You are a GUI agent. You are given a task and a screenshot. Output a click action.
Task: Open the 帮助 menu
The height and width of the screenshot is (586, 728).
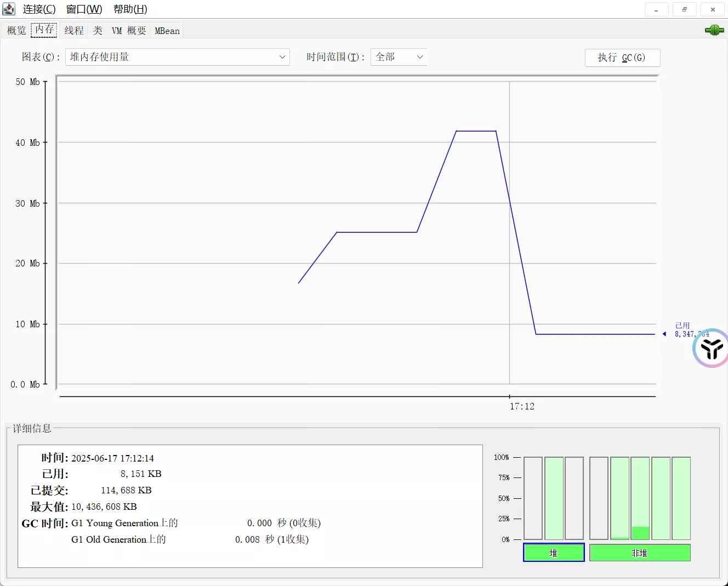pyautogui.click(x=130, y=9)
